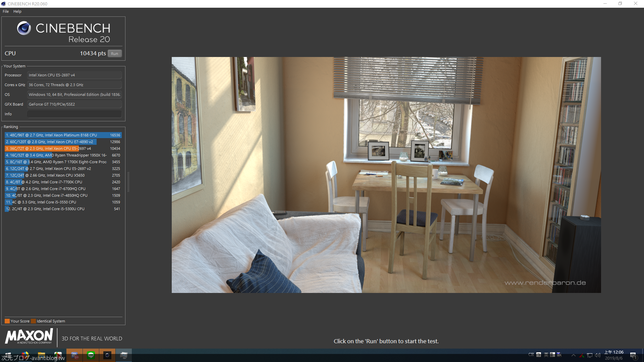Image resolution: width=644 pixels, height=362 pixels.
Task: Click the GFX Board field GeForce GT 710
Action: (x=74, y=104)
